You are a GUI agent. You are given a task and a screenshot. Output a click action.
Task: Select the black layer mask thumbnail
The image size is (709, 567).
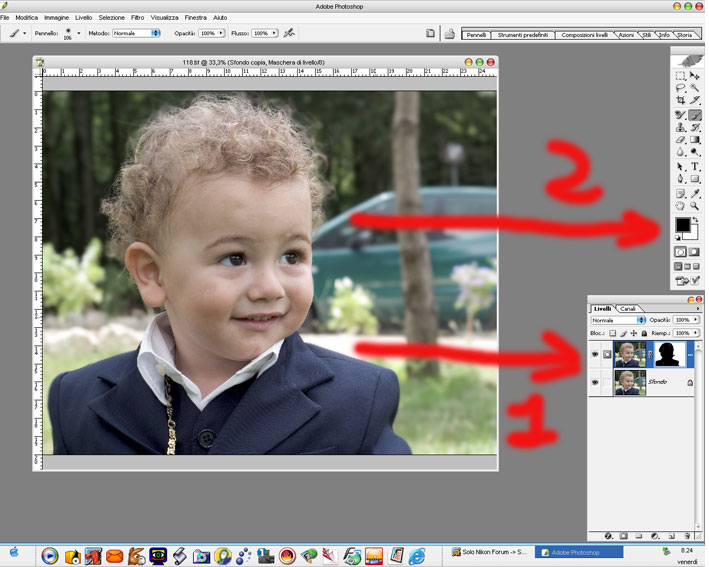pos(669,353)
